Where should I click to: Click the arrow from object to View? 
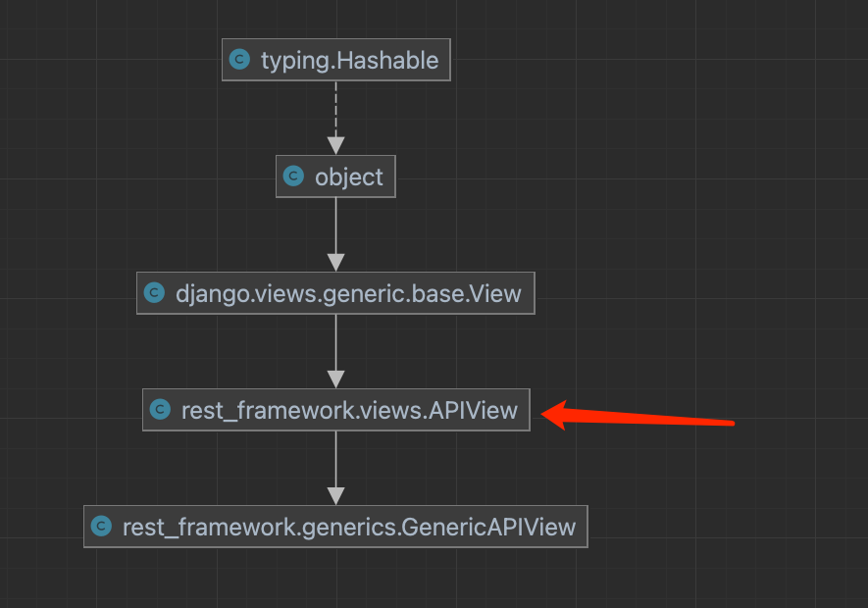(x=335, y=233)
